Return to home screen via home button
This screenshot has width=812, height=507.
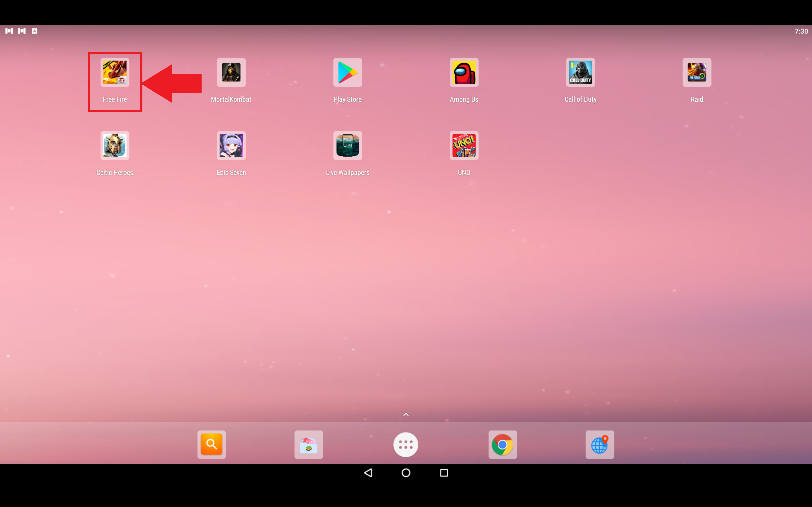pyautogui.click(x=406, y=473)
